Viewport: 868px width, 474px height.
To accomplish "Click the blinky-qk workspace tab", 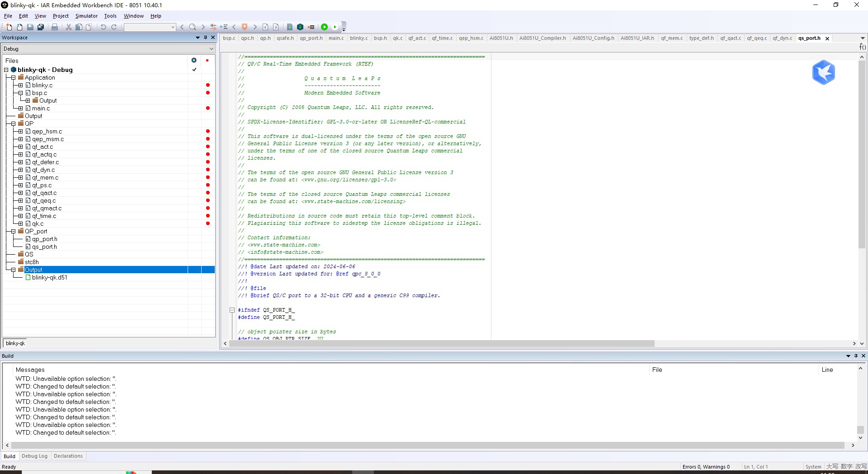I will click(x=15, y=343).
